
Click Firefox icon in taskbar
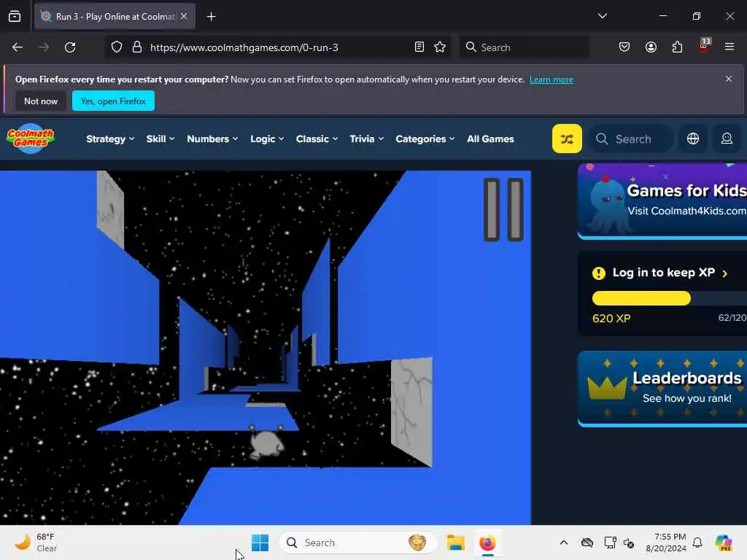pyautogui.click(x=487, y=542)
